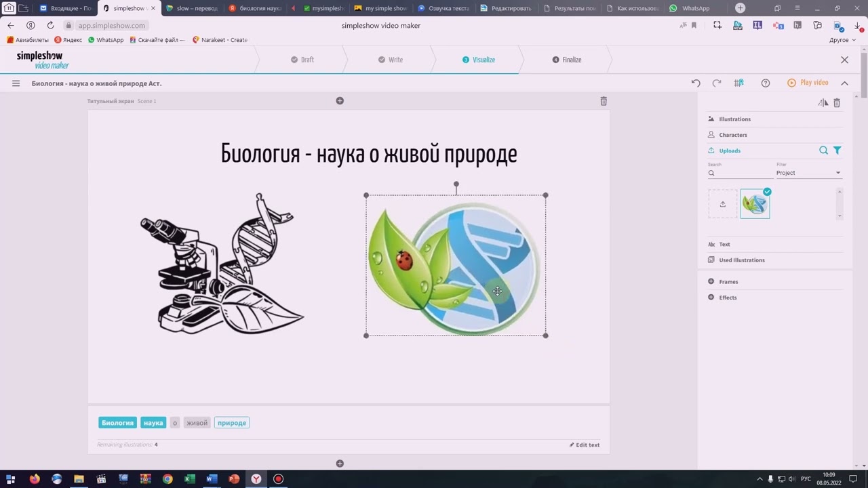Open Word from the taskbar
Viewport: 868px width, 488px height.
[212, 479]
